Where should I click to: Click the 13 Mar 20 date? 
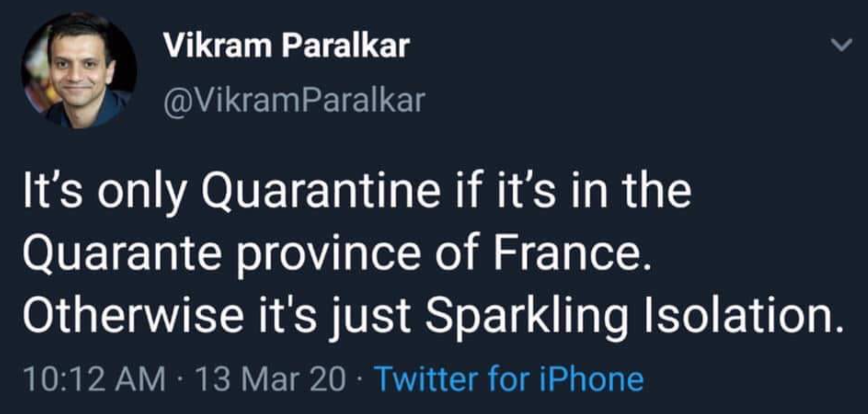click(270, 379)
